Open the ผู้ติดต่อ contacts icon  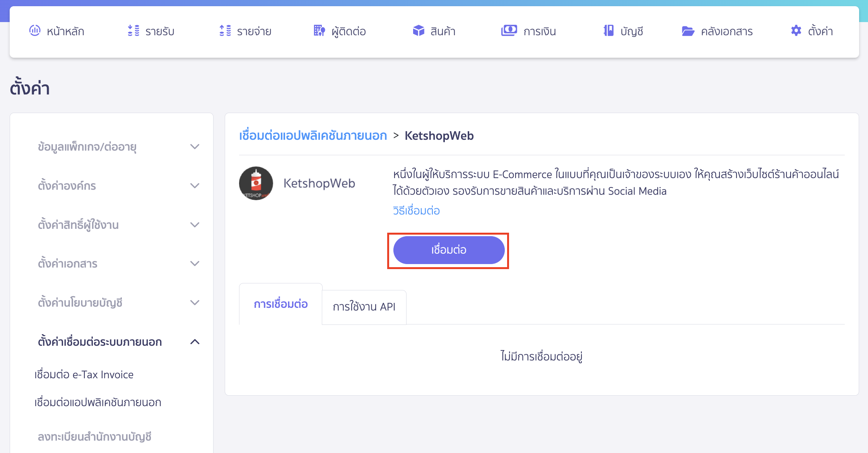pos(319,31)
